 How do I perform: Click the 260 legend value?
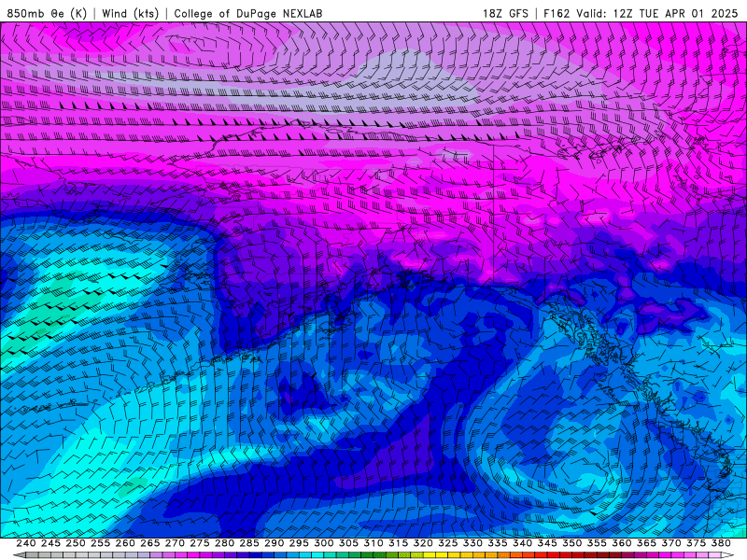pyautogui.click(x=125, y=543)
